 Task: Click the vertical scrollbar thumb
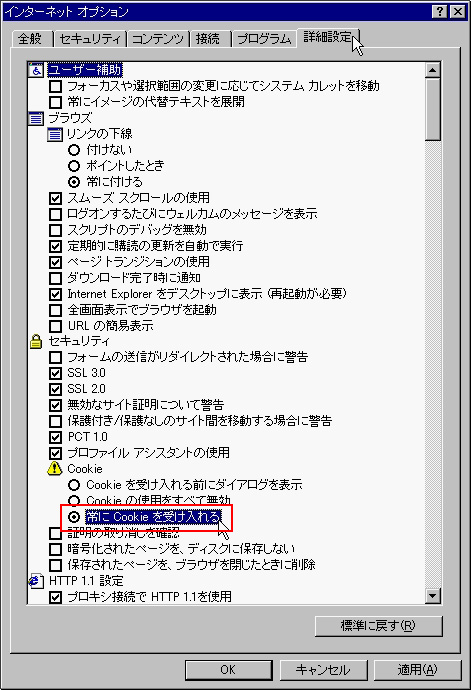coord(433,110)
